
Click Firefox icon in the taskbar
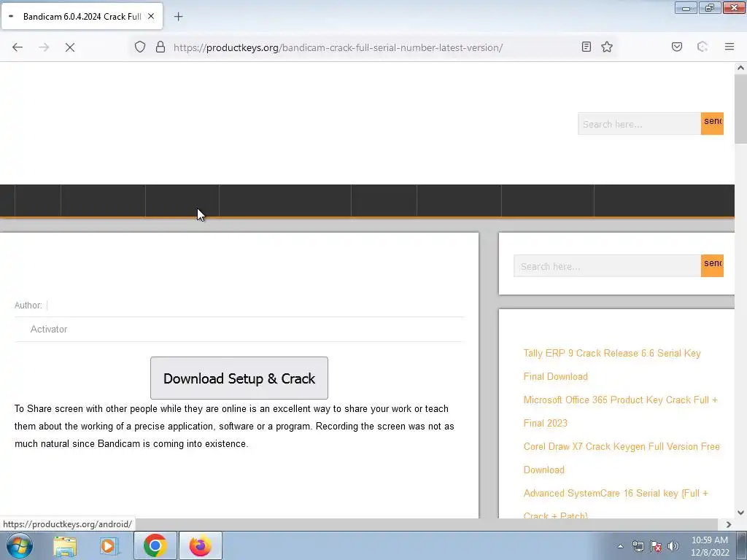pos(200,545)
